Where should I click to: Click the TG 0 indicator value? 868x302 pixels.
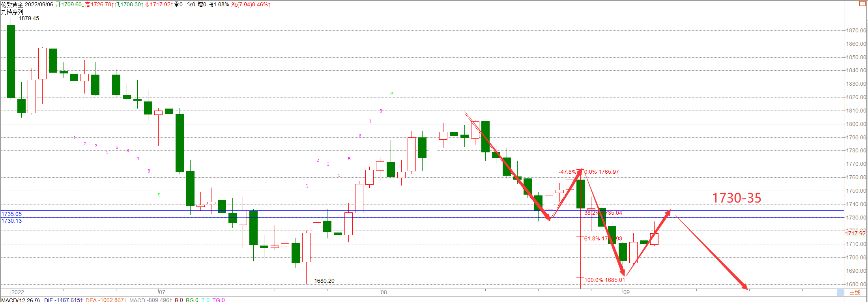coord(219,300)
